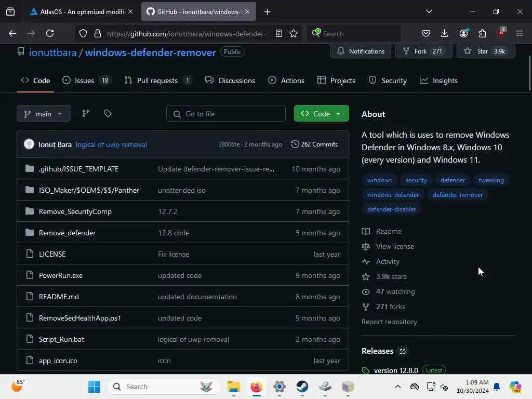Open the 47 watching link

coord(395,291)
